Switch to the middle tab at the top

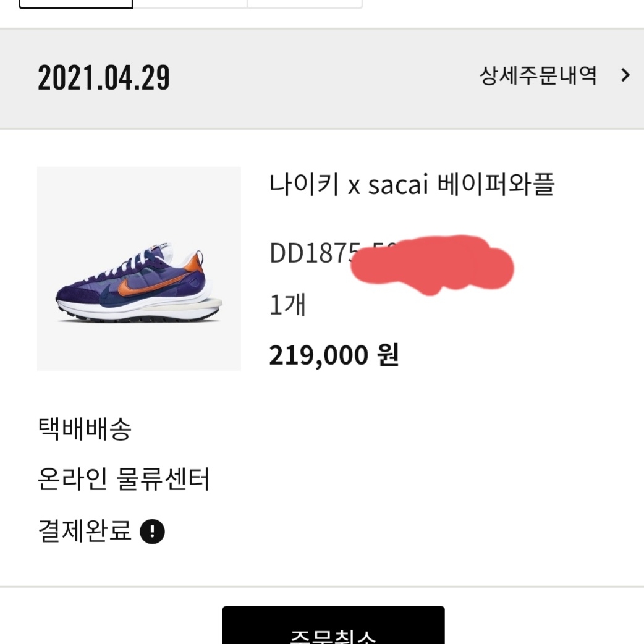[189, 3]
